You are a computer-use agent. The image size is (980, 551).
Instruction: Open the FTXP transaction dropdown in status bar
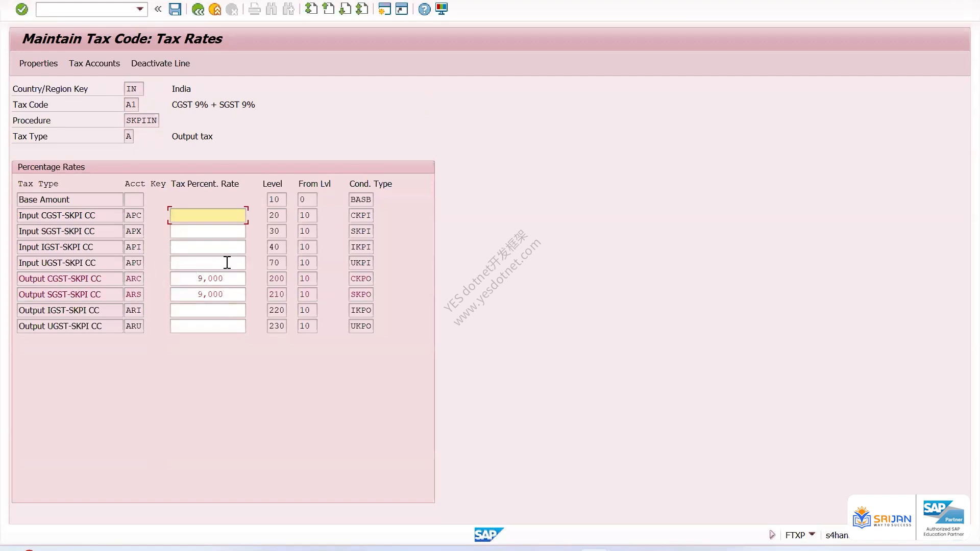click(812, 534)
